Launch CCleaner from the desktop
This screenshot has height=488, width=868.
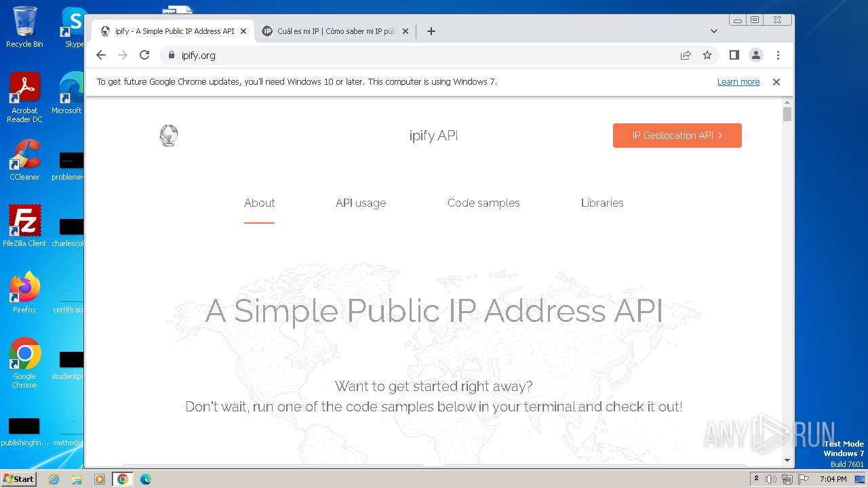[x=24, y=160]
